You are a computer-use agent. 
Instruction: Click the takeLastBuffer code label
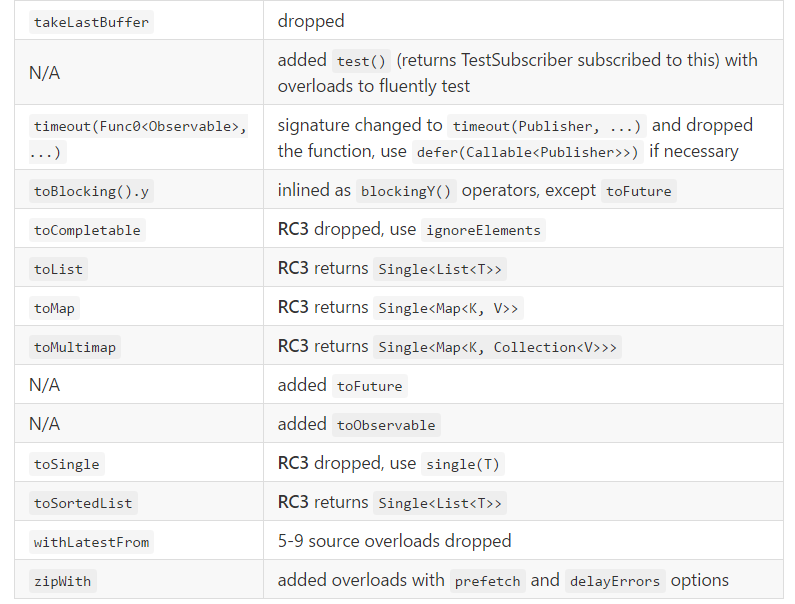91,22
